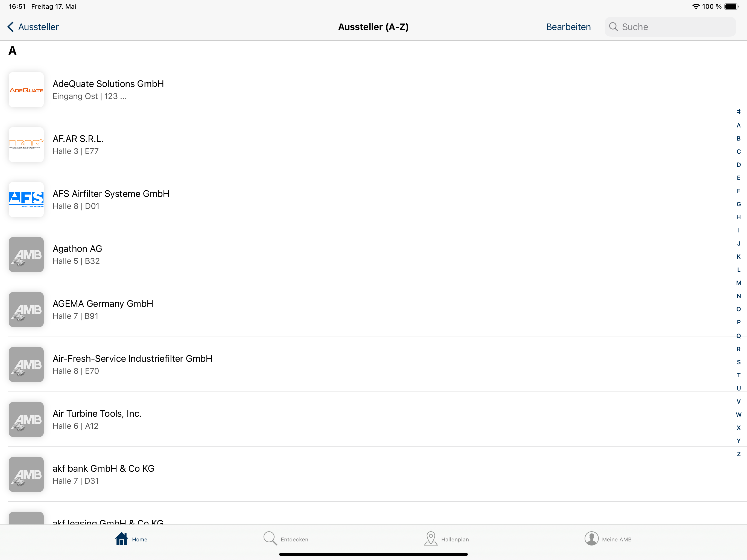This screenshot has width=747, height=560.
Task: Switch to the Home tab
Action: coord(131,539)
